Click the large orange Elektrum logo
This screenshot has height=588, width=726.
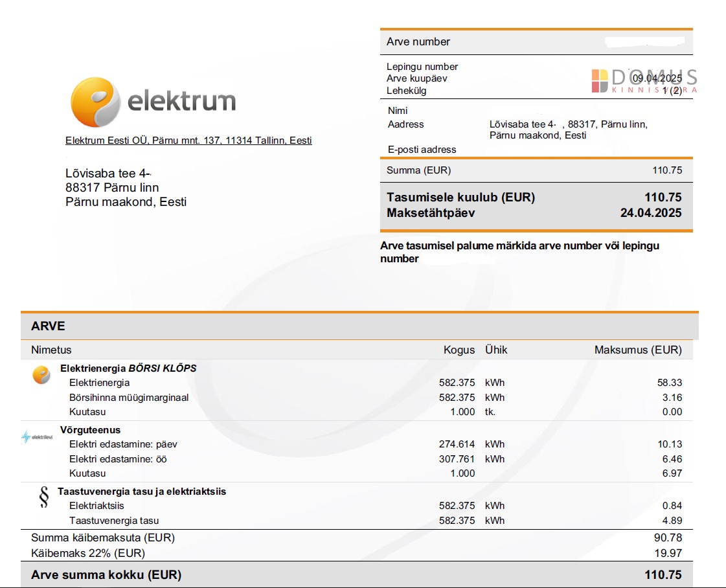pos(95,102)
